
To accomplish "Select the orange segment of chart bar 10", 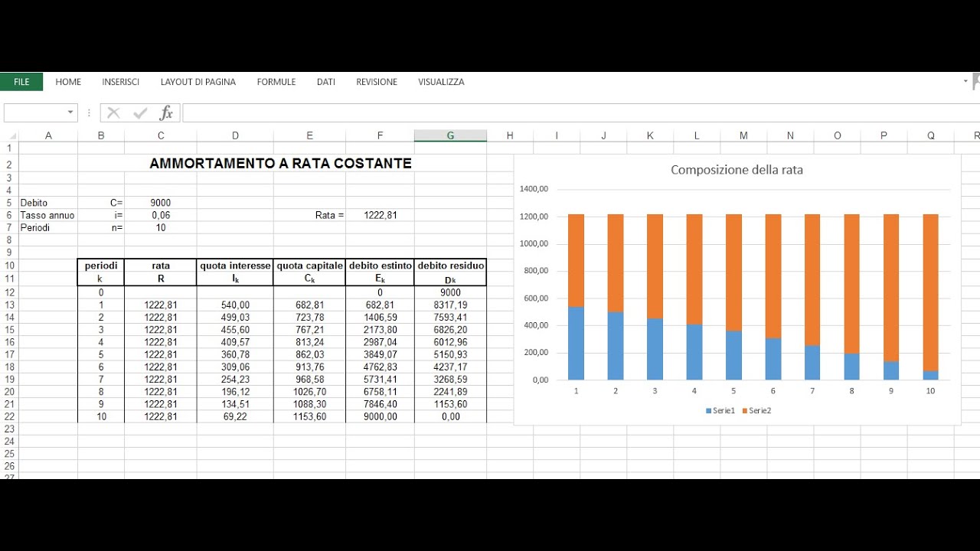I will pos(930,292).
